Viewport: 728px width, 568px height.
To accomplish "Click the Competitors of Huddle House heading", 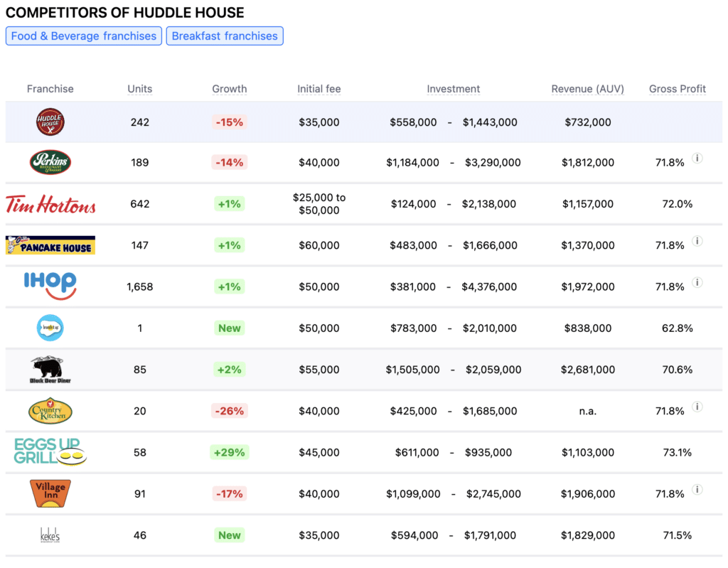I will coord(125,13).
